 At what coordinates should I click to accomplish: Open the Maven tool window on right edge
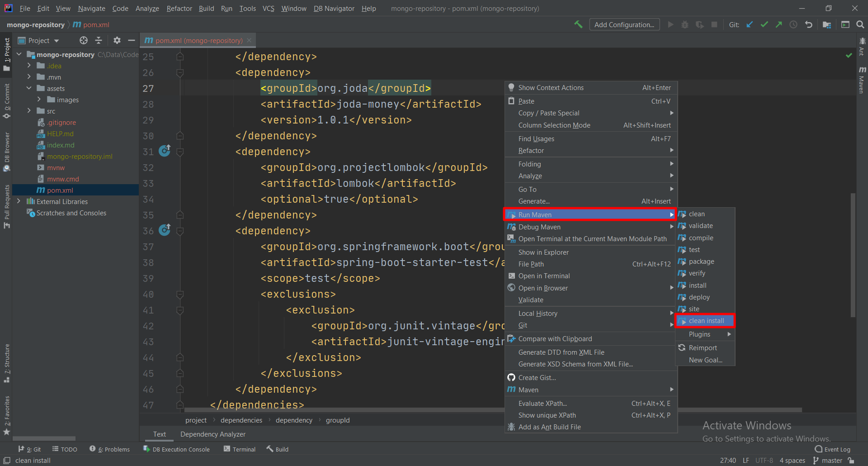pyautogui.click(x=862, y=80)
